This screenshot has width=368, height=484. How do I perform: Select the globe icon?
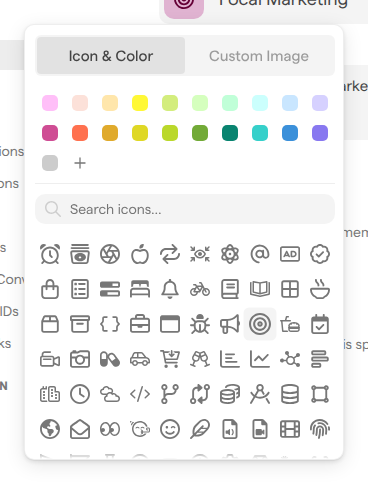click(x=50, y=429)
